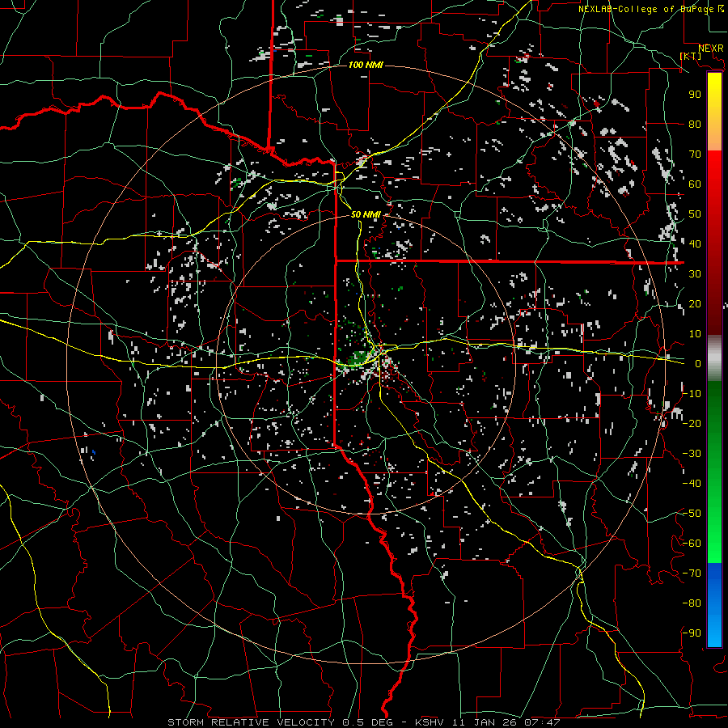This screenshot has width=728, height=728.
Task: Click the green velocity cluster at the radar center
Action: click(358, 358)
